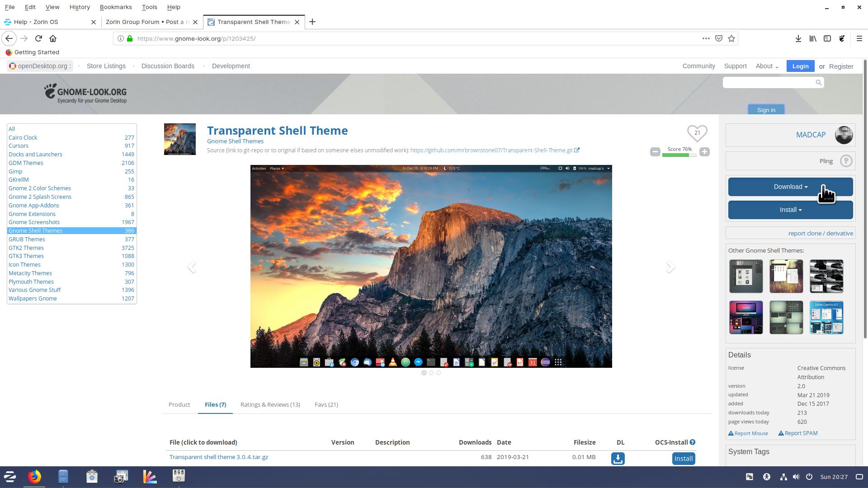Show next screenshot with right arrow
This screenshot has height=488, width=868.
670,267
